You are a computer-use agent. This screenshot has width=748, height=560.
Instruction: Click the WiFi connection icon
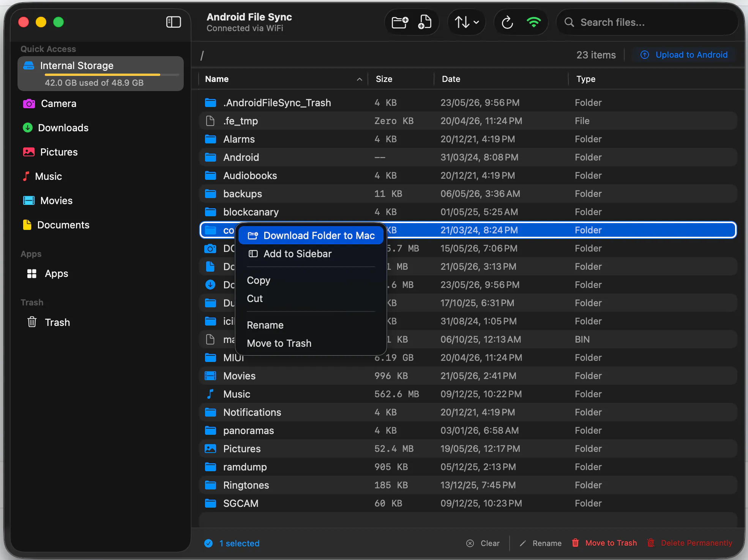click(534, 22)
